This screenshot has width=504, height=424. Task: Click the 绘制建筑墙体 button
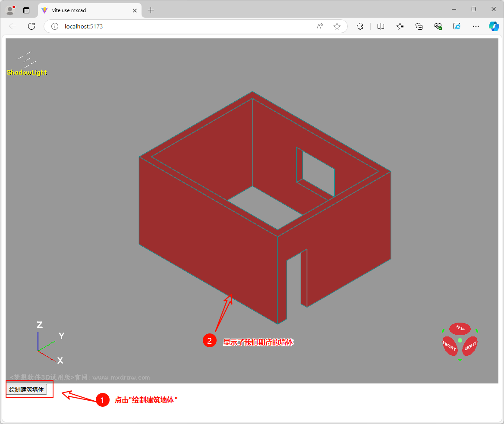pos(27,389)
